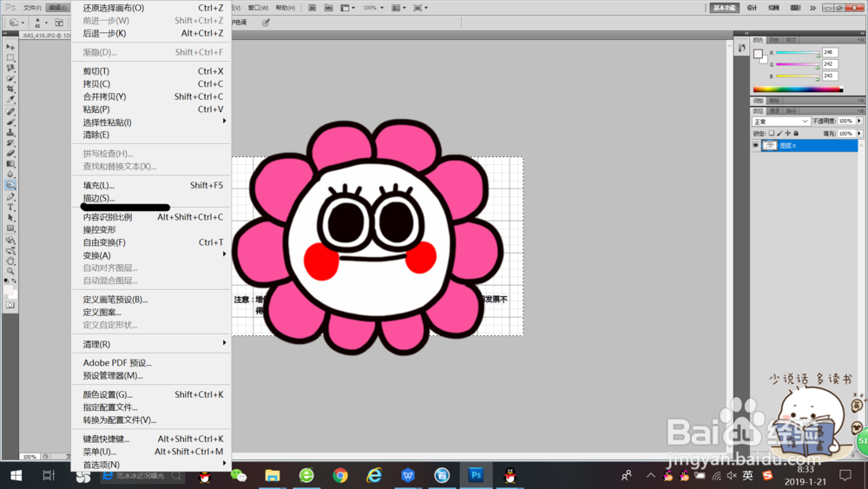The image size is (868, 489).
Task: Select layer 图层 0 thumbnail
Action: pyautogui.click(x=769, y=146)
